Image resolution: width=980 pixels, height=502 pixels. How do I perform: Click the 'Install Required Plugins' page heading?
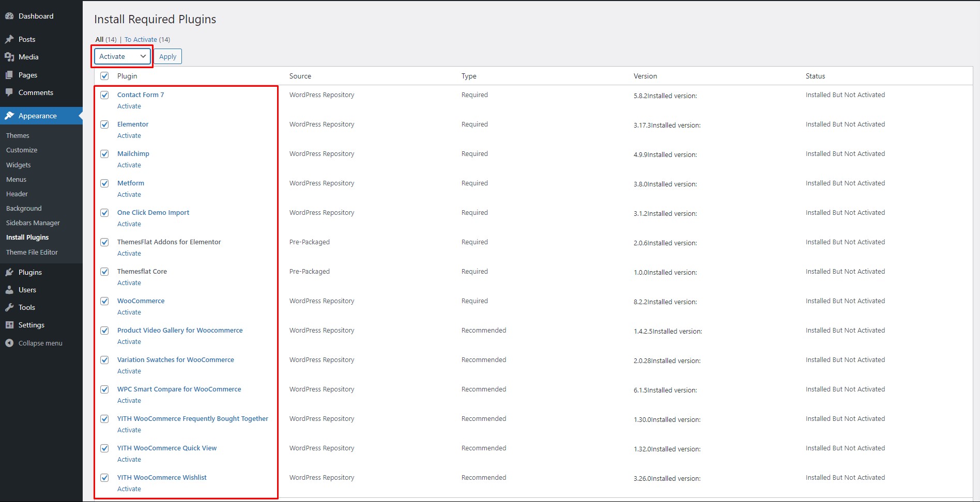tap(155, 19)
